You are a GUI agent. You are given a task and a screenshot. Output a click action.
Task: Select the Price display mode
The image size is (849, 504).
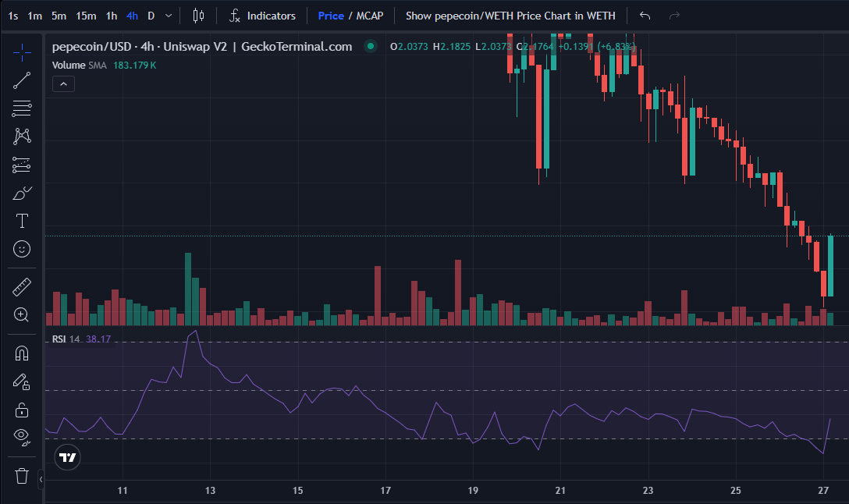point(331,16)
